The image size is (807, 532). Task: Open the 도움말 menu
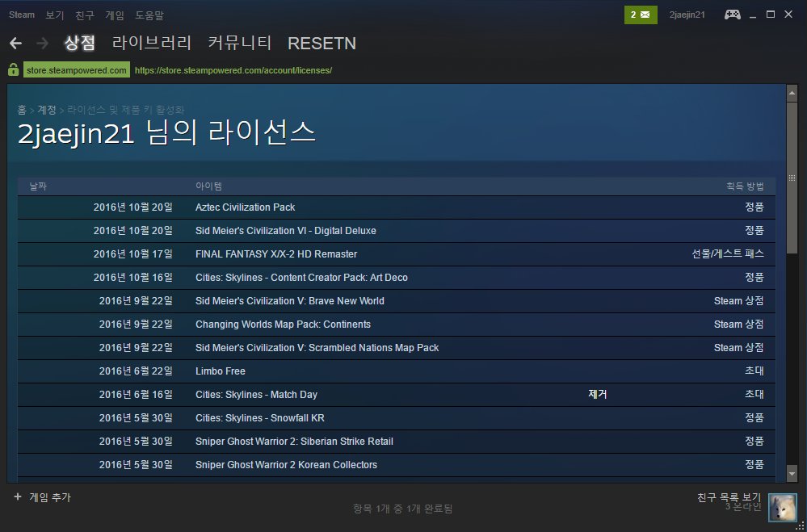click(x=149, y=15)
